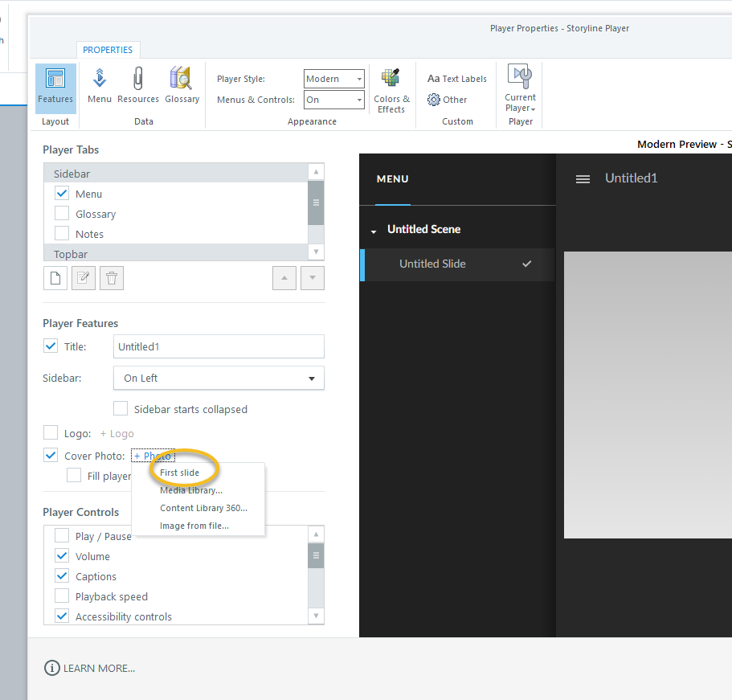Choose First slide from photo menu
The width and height of the screenshot is (732, 700).
(x=179, y=473)
